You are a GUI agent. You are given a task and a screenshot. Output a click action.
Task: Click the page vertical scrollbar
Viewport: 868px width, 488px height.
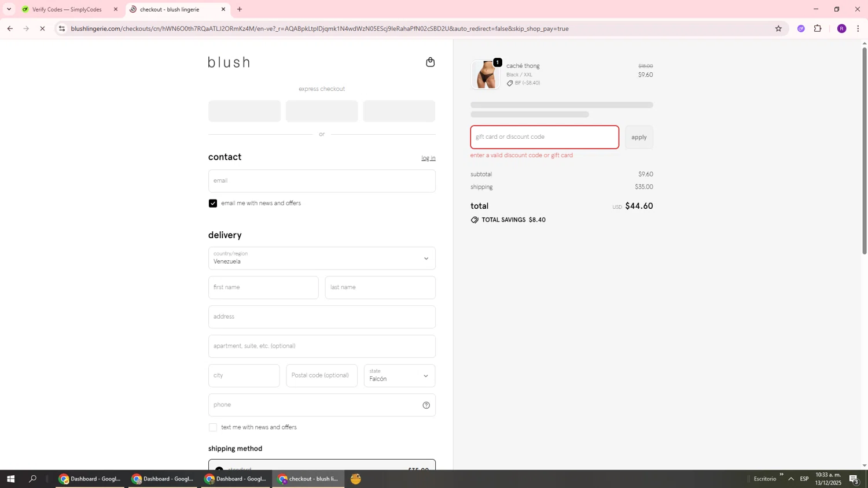(x=865, y=150)
